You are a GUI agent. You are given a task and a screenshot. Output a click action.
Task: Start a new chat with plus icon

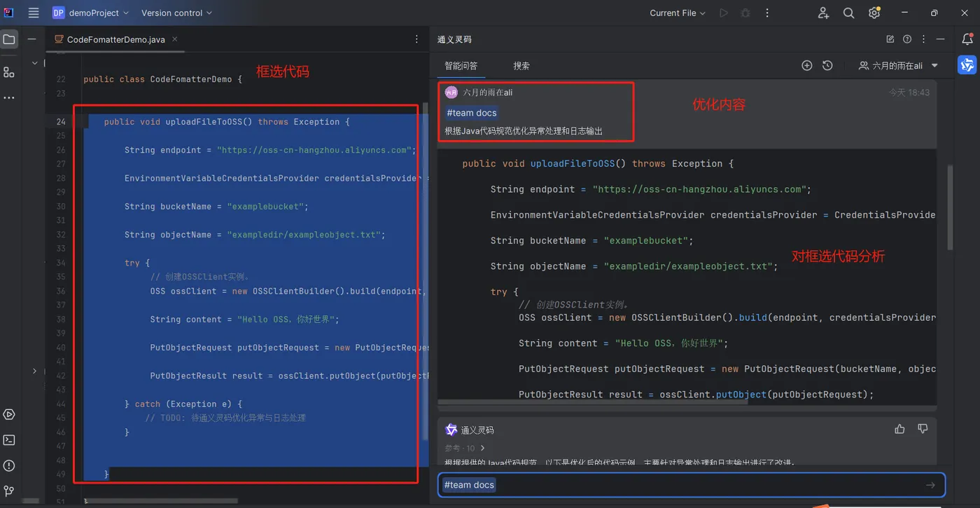click(x=807, y=65)
